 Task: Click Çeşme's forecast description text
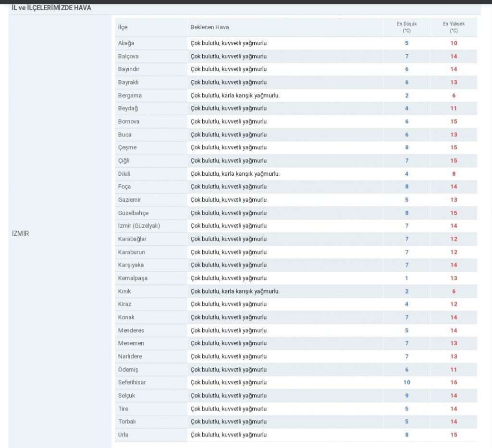click(x=228, y=148)
